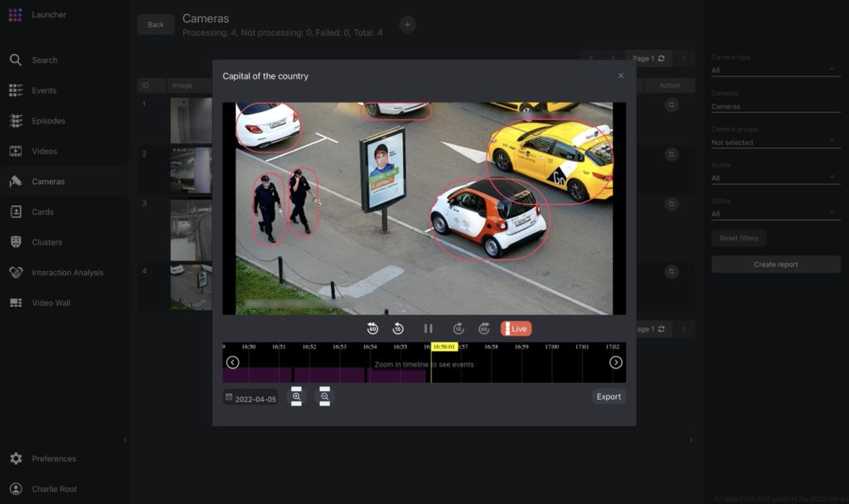Skip forward 15 seconds

tap(458, 328)
